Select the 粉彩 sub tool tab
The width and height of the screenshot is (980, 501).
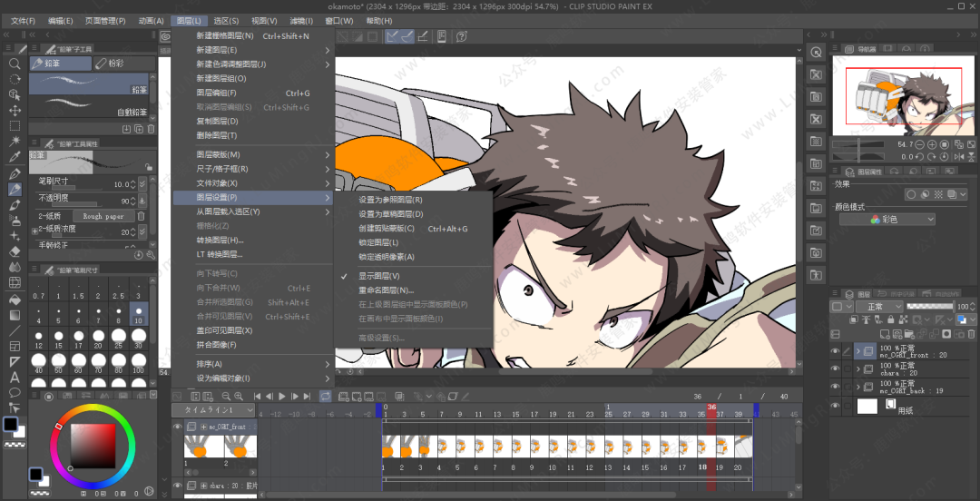point(124,64)
